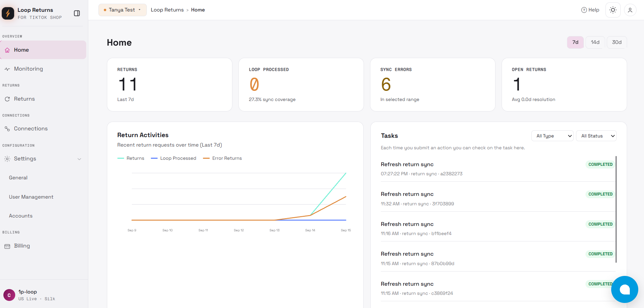This screenshot has height=308, width=644.
Task: Collapse the sidebar panel icon
Action: (x=77, y=13)
